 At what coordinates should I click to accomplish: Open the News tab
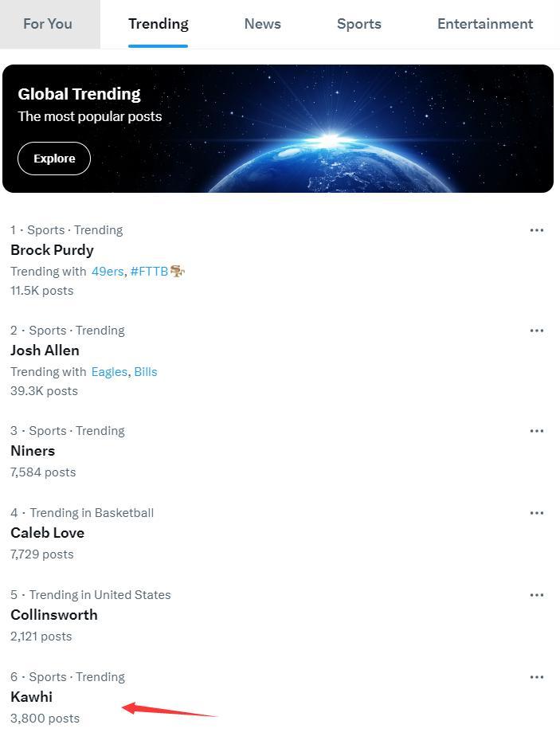coord(262,24)
